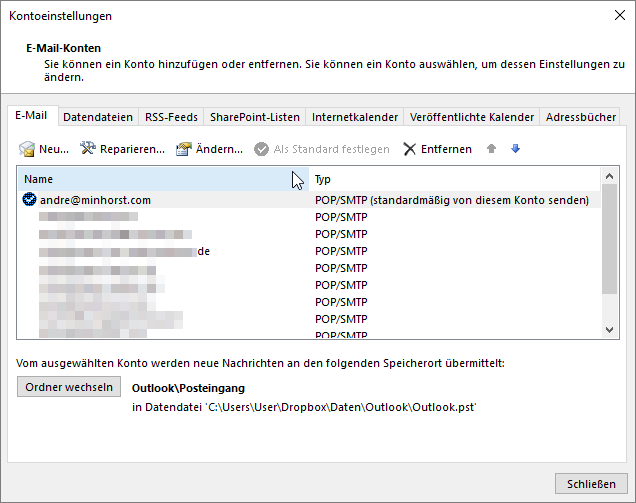This screenshot has height=503, width=636.
Task: Close the Kontoeinstellungen dialog with X
Action: [620, 15]
